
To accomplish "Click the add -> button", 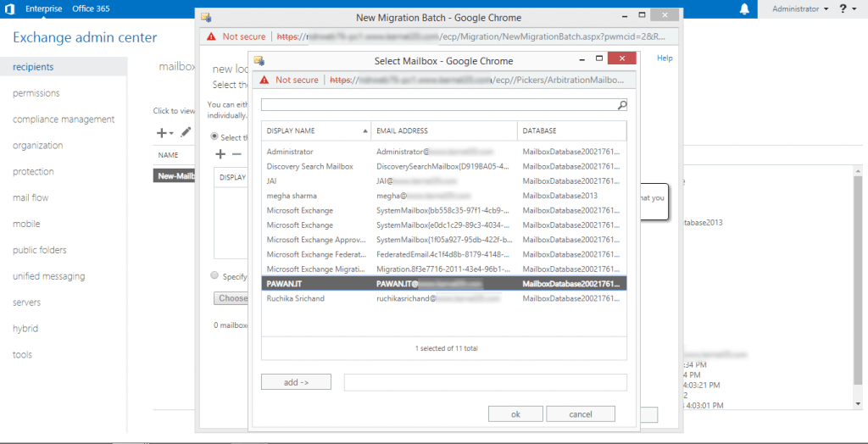I will click(296, 382).
